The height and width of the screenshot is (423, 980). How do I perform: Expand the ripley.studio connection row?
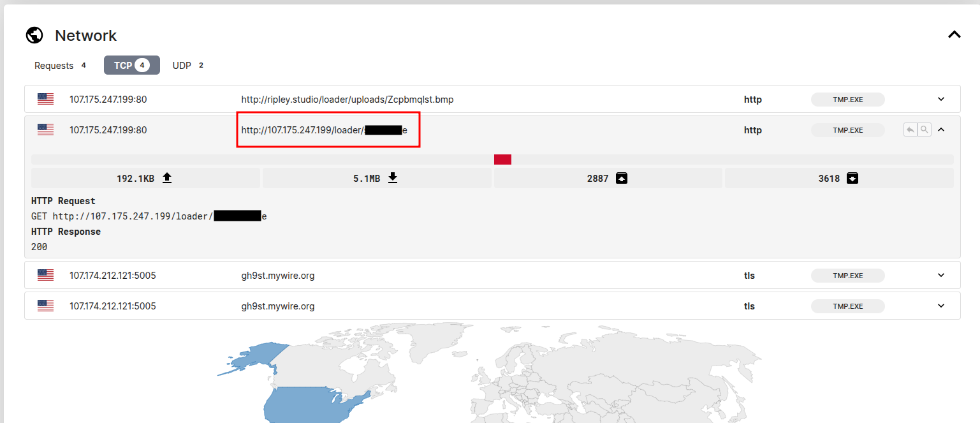[x=941, y=99]
